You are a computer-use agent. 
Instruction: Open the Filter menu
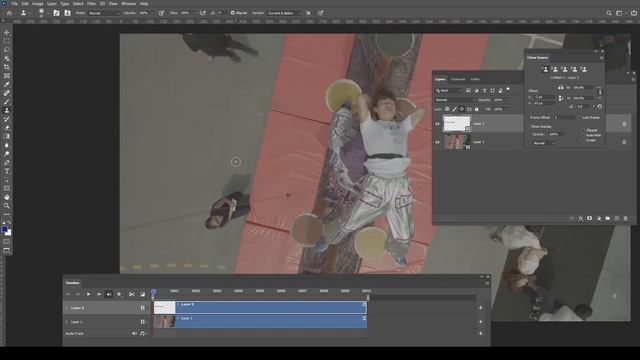91,4
